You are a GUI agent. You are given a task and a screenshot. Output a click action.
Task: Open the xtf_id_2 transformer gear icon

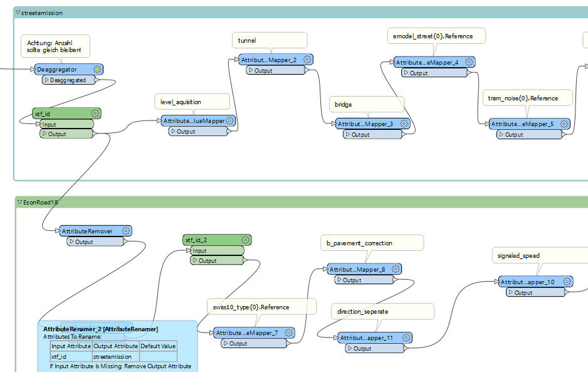click(x=246, y=239)
